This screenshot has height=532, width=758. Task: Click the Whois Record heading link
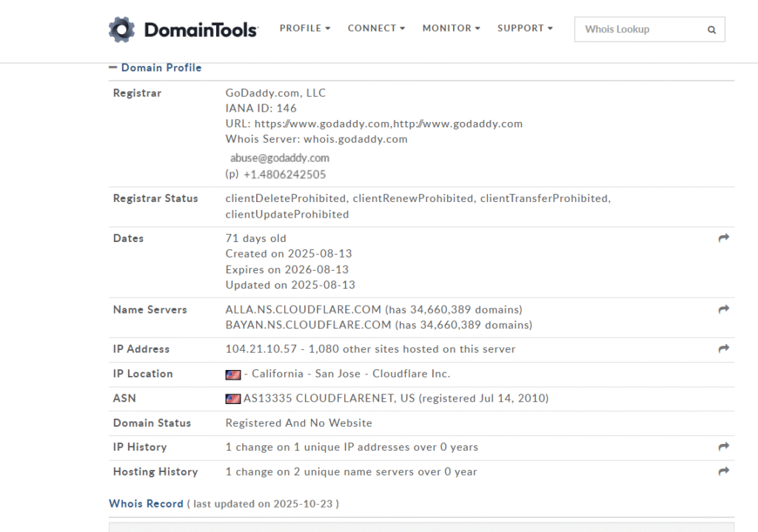tap(146, 504)
